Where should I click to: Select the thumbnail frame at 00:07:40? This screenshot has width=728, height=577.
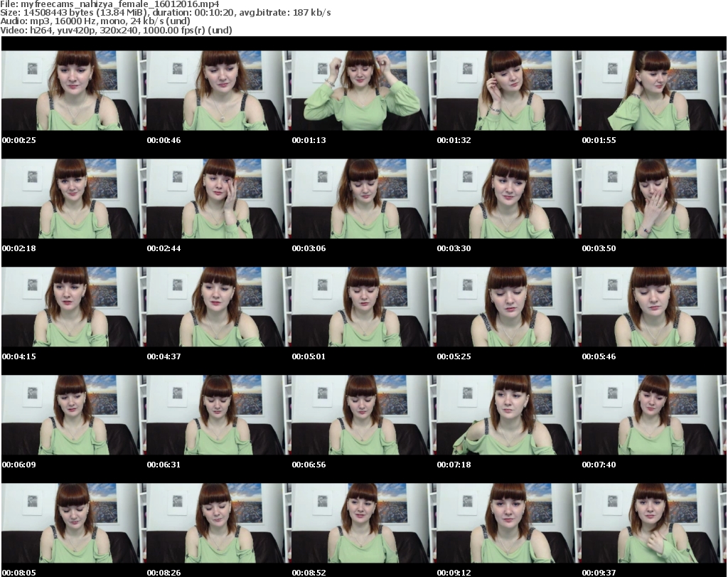pos(654,415)
